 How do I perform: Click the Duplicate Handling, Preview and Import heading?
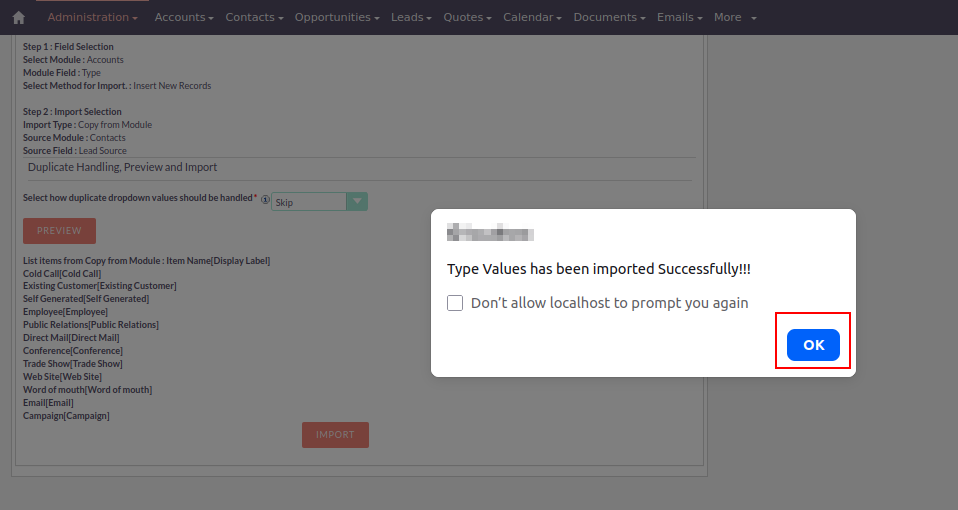122,167
